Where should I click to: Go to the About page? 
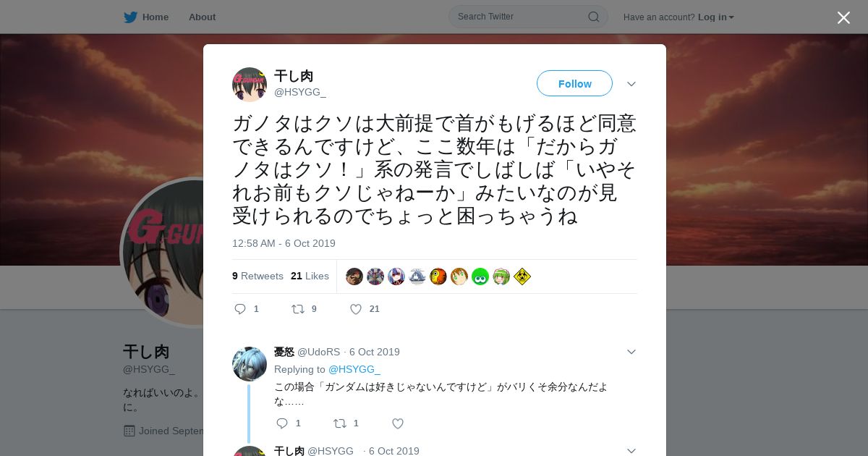coord(202,17)
